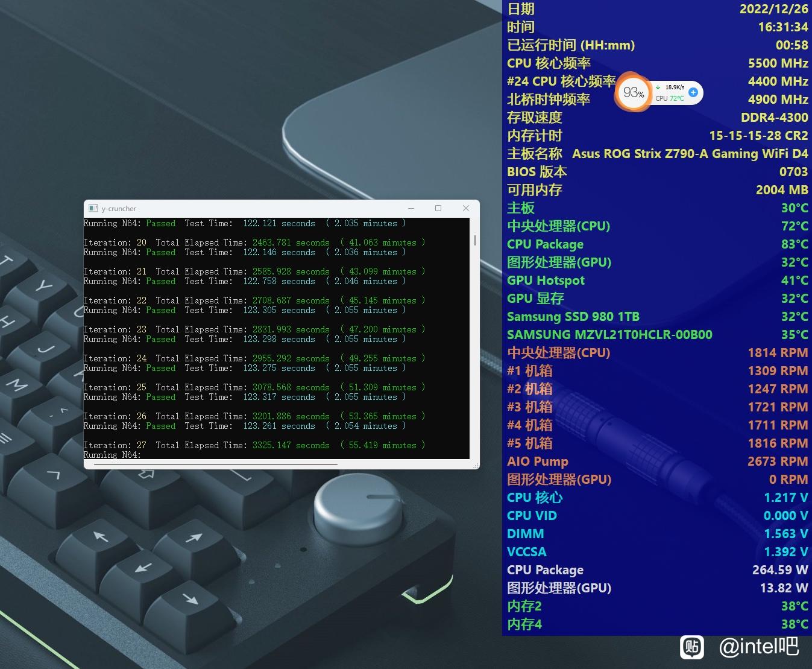
Task: Click the VCCSA 1.392 V row
Action: tap(657, 552)
